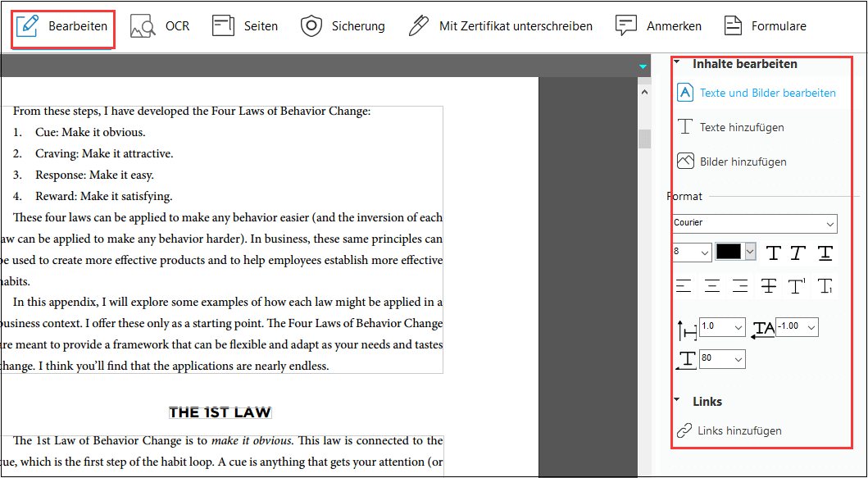Screen dimensions: 868x478
Task: Click the small cyan arrow above the document
Action: [643, 67]
